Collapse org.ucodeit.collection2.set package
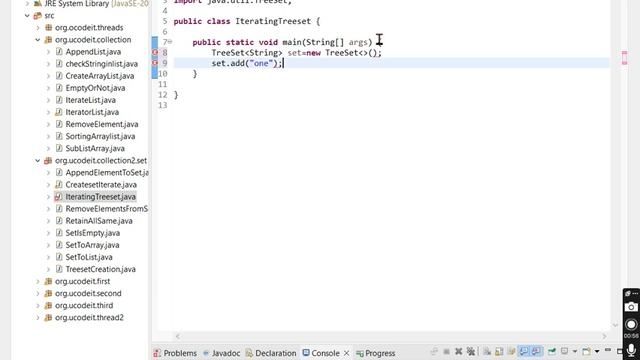This screenshot has width=640, height=360. (38, 160)
